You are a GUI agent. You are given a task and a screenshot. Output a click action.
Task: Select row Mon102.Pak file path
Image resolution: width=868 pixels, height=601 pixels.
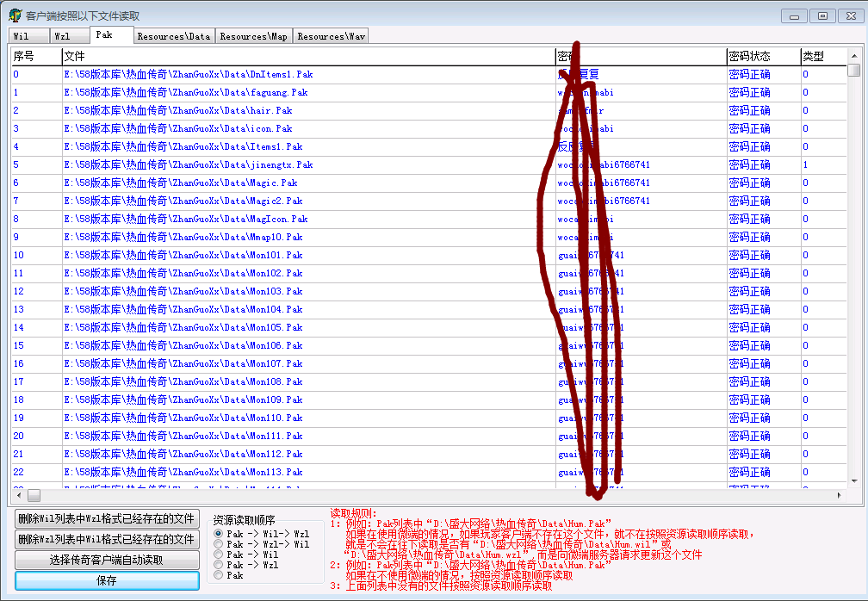183,274
